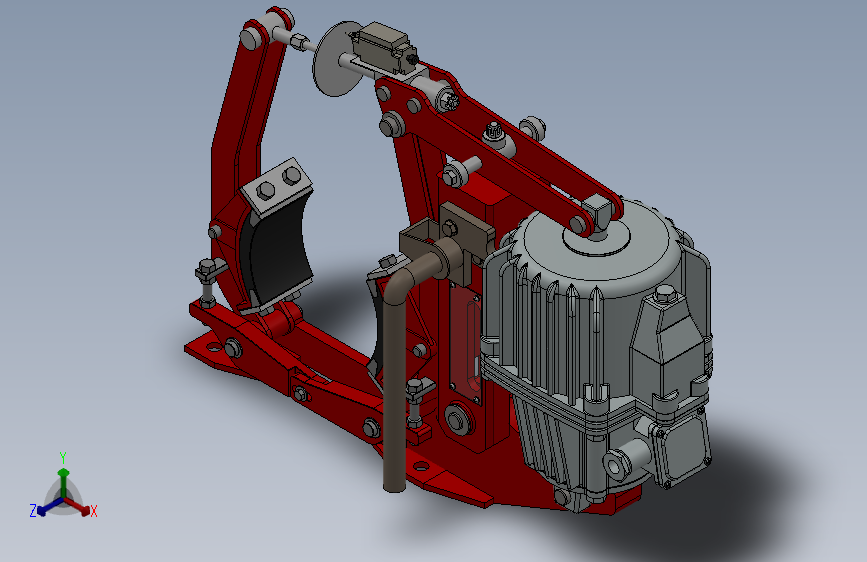This screenshot has height=562, width=867.
Task: Click the green Y axis of the triad
Action: coord(64,481)
